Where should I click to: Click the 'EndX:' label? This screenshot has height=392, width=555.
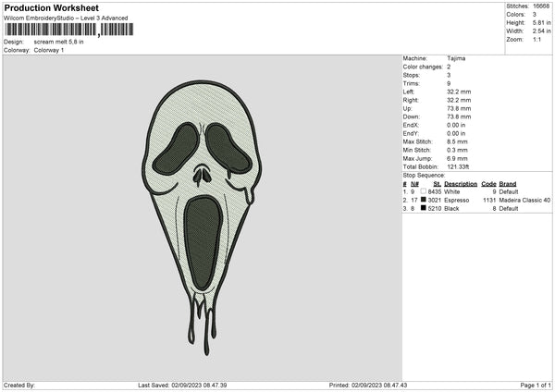[x=411, y=125]
